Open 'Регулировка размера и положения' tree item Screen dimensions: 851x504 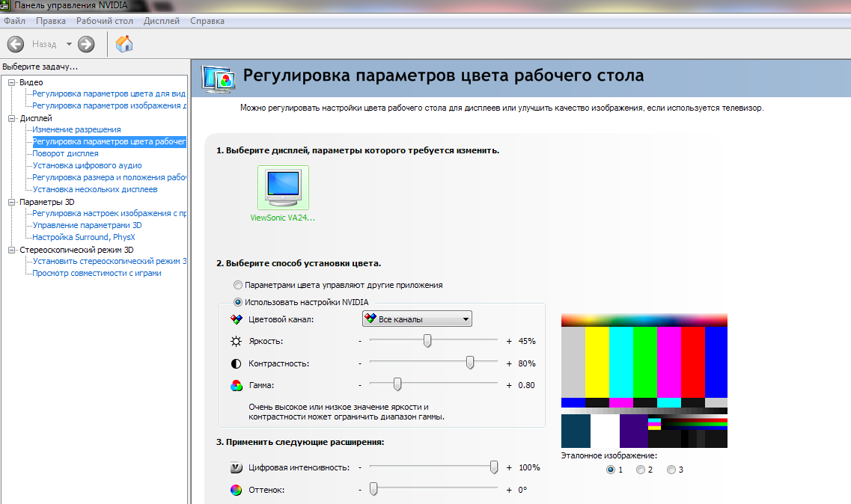coord(109,177)
